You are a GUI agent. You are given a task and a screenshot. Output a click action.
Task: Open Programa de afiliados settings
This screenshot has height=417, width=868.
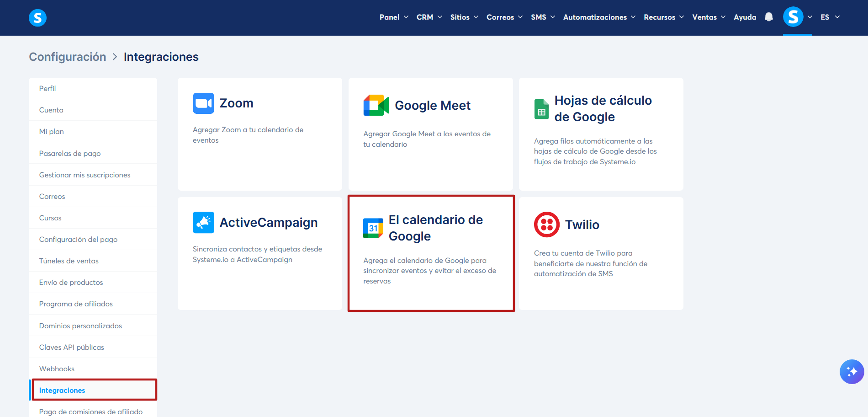[93, 304]
